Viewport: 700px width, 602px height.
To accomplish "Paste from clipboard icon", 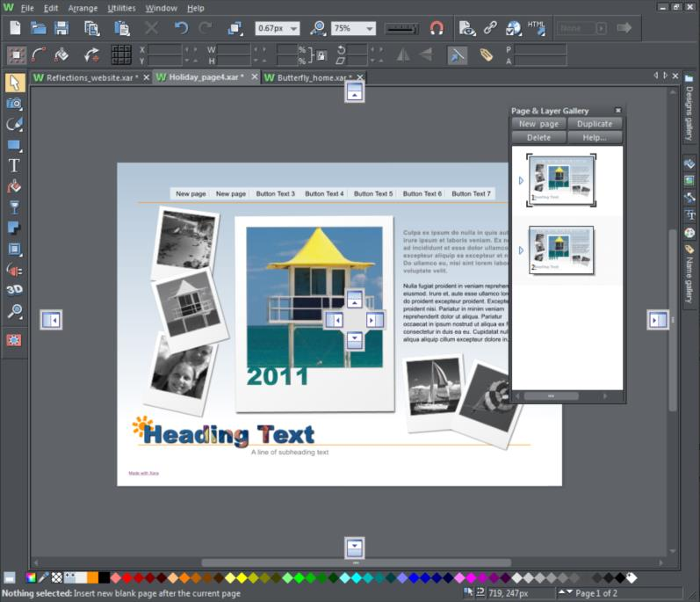I will pyautogui.click(x=121, y=28).
